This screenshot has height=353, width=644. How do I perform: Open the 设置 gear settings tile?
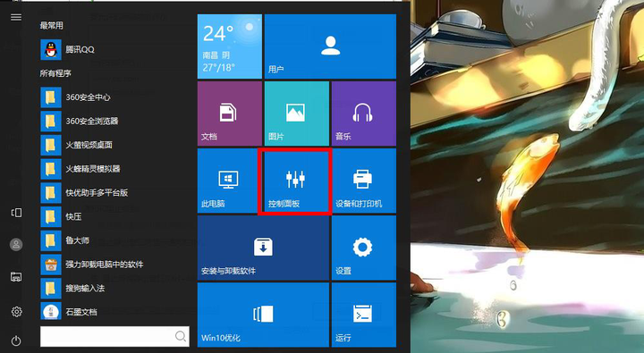pos(364,248)
